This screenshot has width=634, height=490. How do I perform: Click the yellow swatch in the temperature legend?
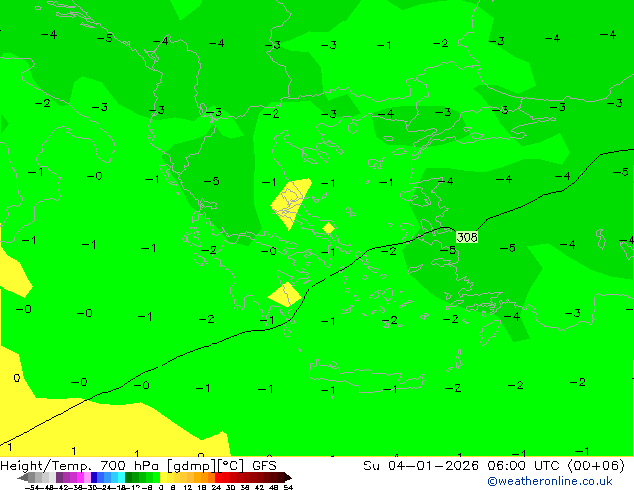point(163,477)
